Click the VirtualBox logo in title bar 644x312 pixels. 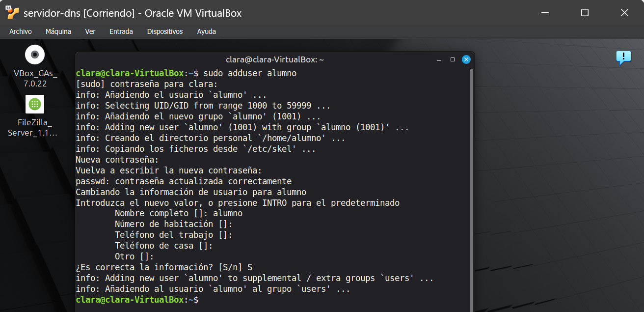13,13
